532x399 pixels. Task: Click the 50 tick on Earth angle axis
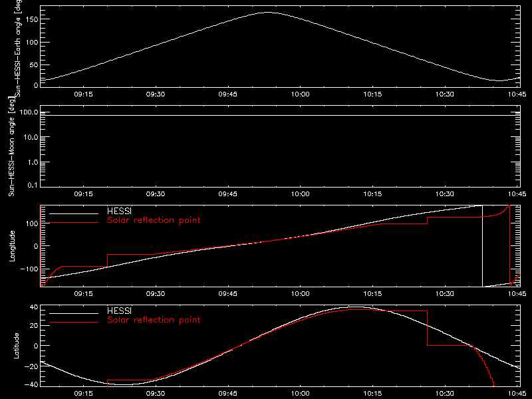[34, 65]
